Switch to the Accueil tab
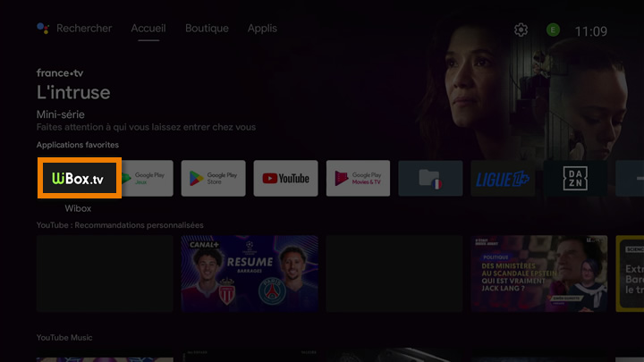Screen dimensions: 644x362 [x=148, y=29]
